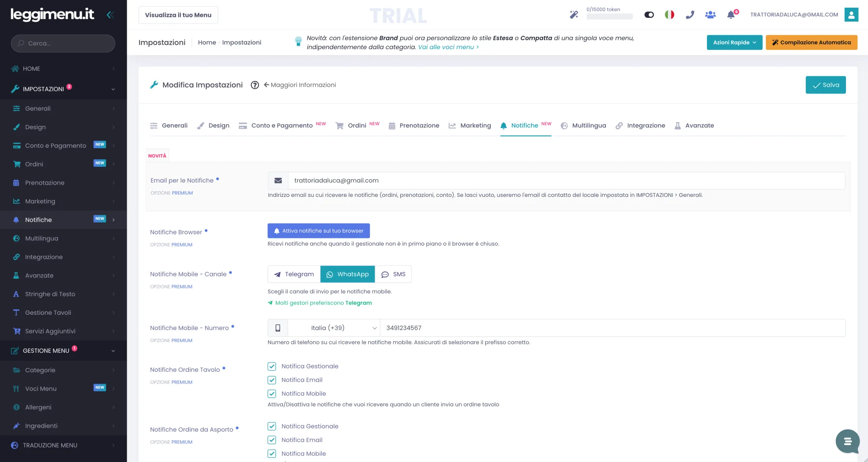Collapse the sidebar with double-chevron icon
The width and height of the screenshot is (868, 462).
(110, 15)
